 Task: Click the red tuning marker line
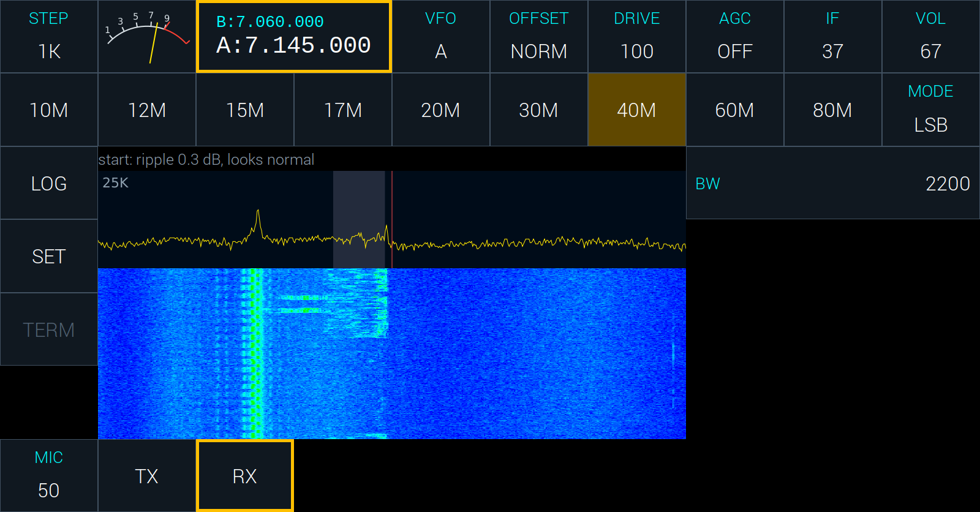pos(392,219)
